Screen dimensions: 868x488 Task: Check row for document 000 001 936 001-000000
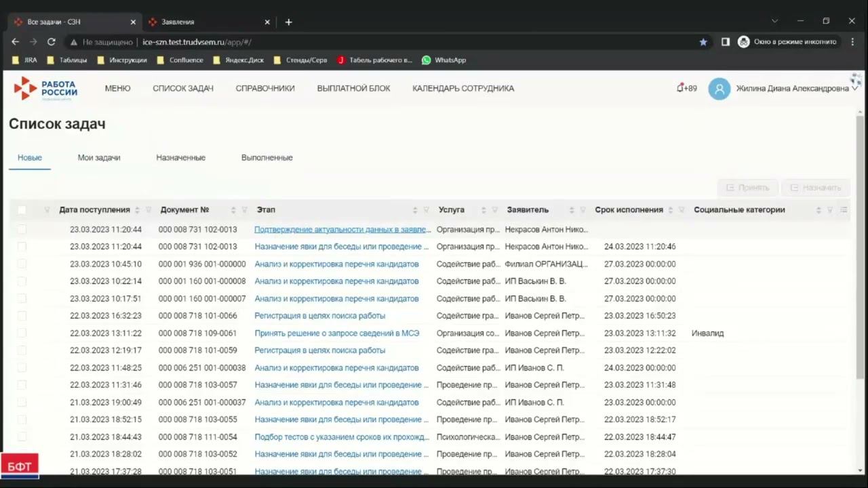22,264
